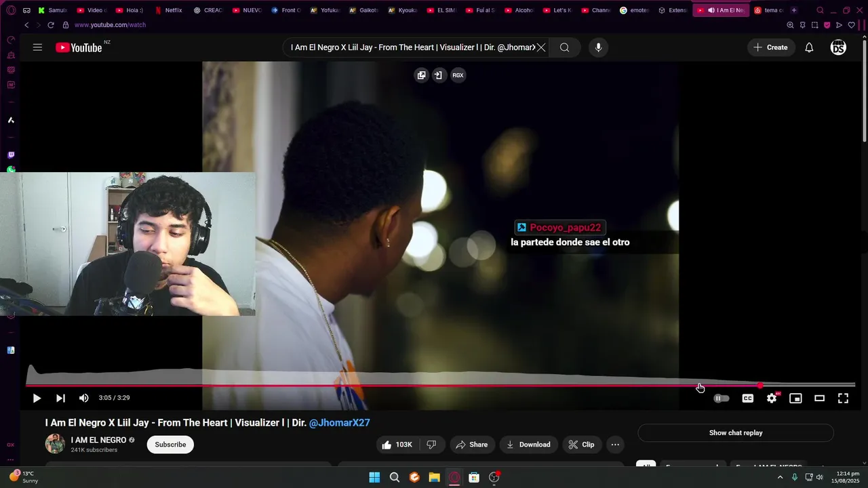Click the address bar URL www.youtube.com/watch
The height and width of the screenshot is (488, 868).
[x=110, y=25]
